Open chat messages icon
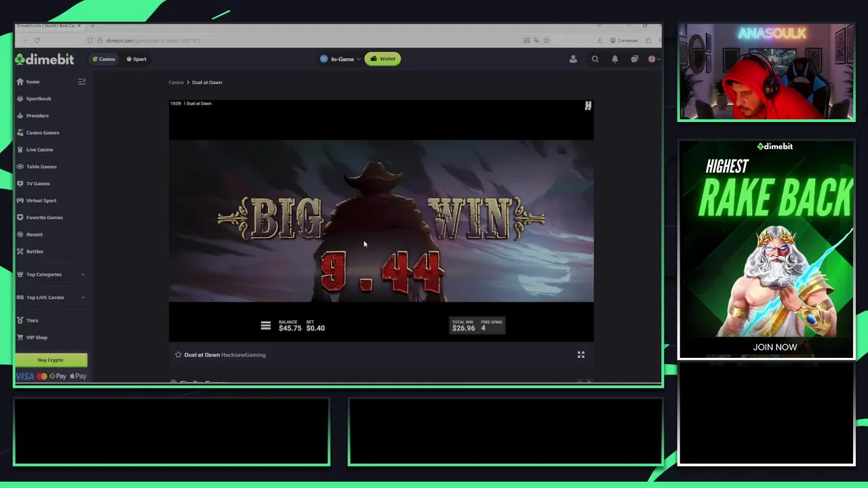Screen dimensions: 868x488 [x=634, y=59]
